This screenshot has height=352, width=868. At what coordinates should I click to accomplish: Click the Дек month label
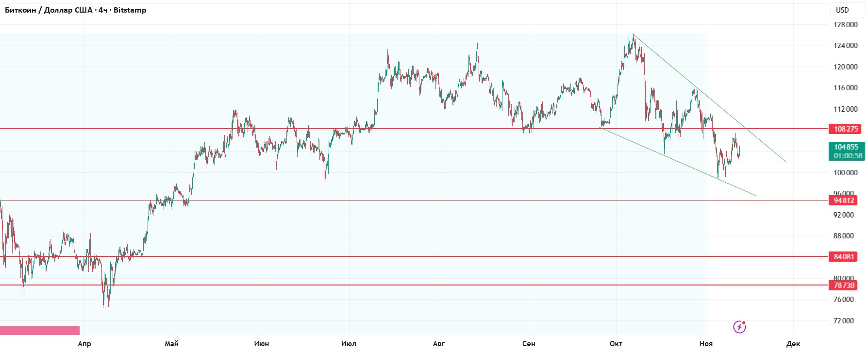coord(793,344)
